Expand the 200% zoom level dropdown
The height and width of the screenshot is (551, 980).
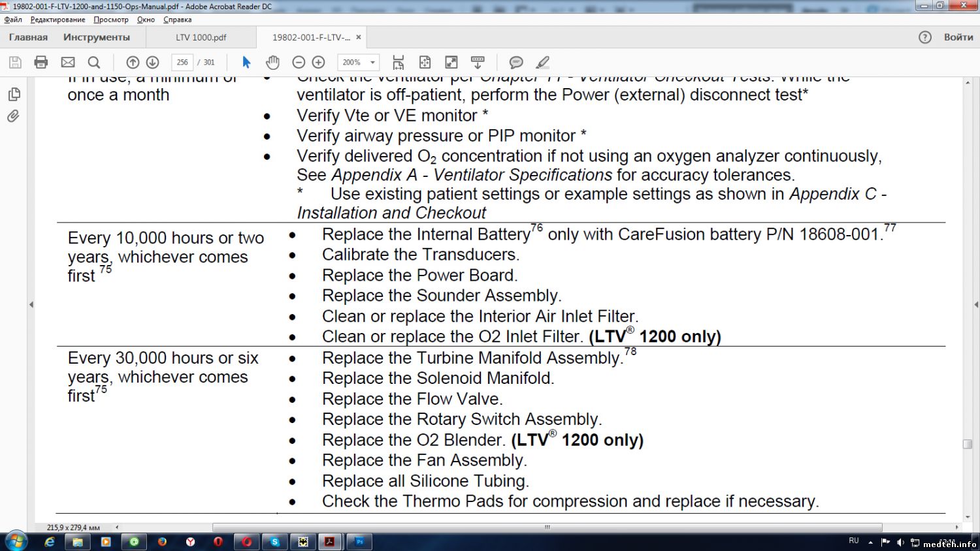373,63
